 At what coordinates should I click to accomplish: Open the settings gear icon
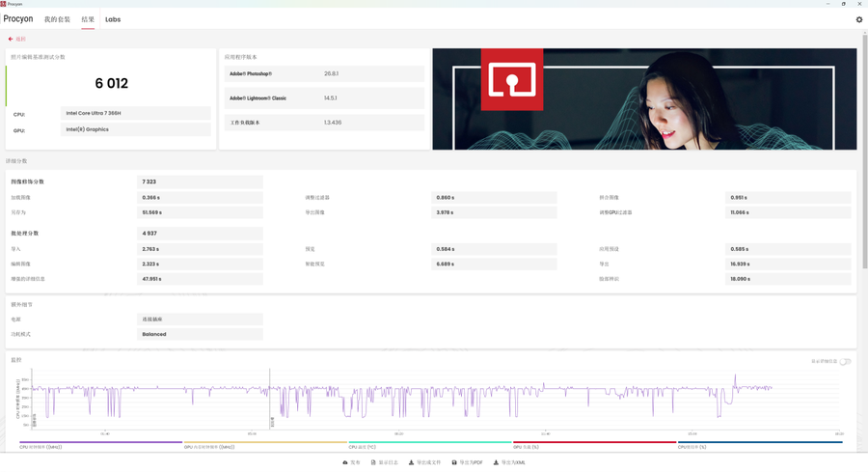pyautogui.click(x=859, y=19)
